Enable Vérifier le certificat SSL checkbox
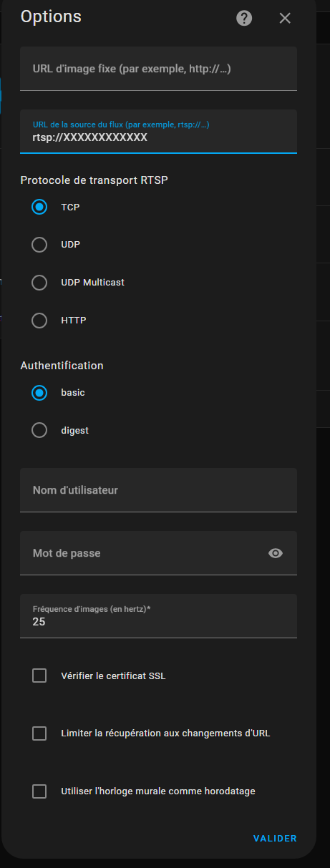 tap(39, 676)
